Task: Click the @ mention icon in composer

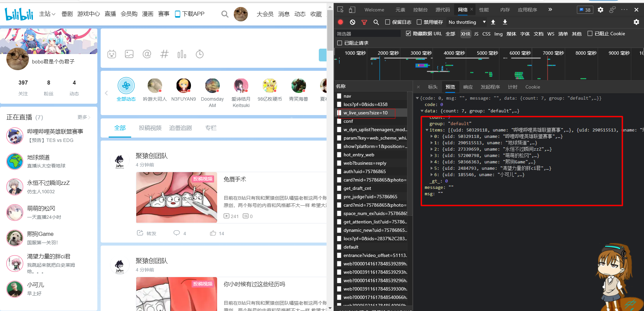Action: point(147,54)
